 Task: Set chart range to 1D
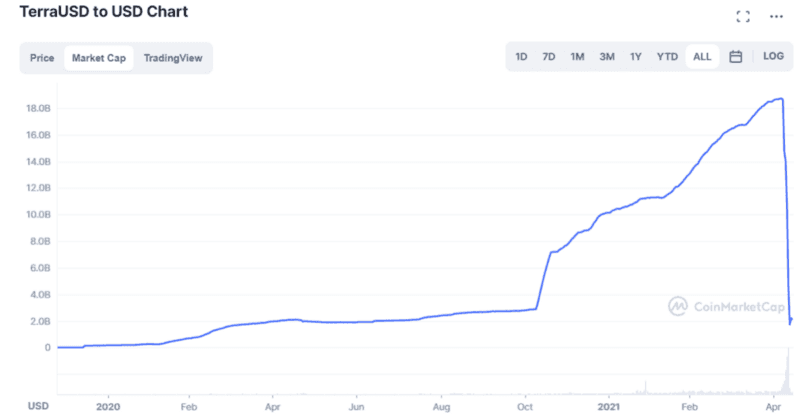521,57
